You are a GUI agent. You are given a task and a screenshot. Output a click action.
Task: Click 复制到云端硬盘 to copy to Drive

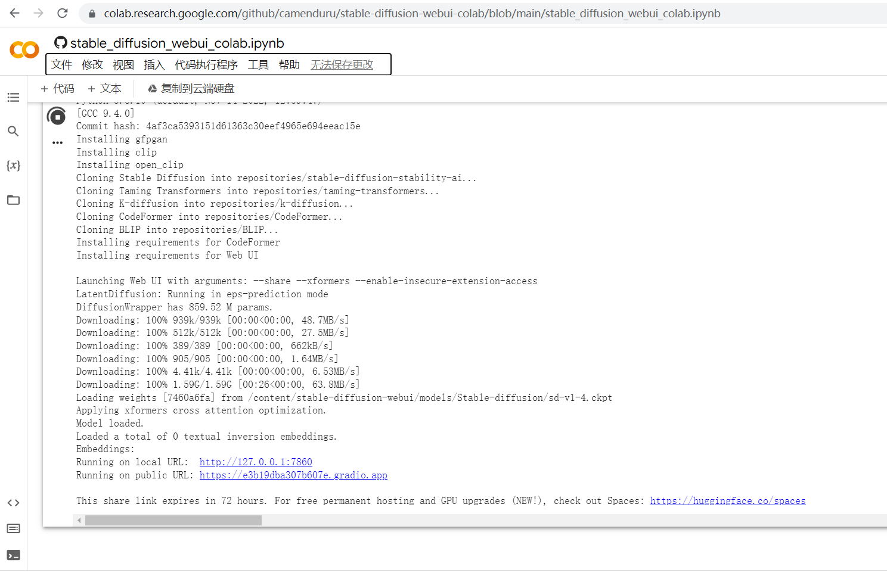(191, 89)
